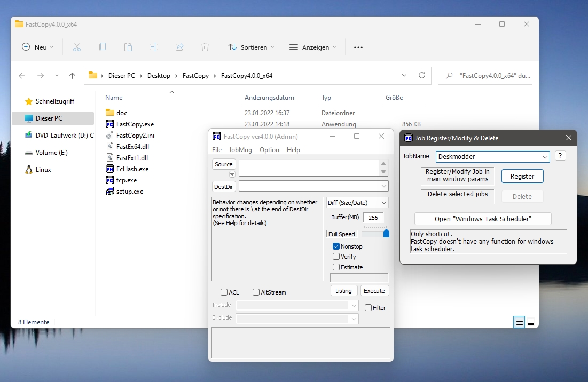Screen dimensions: 588x382
Task: Click the Copy icon in Explorer toolbar
Action: tap(103, 47)
